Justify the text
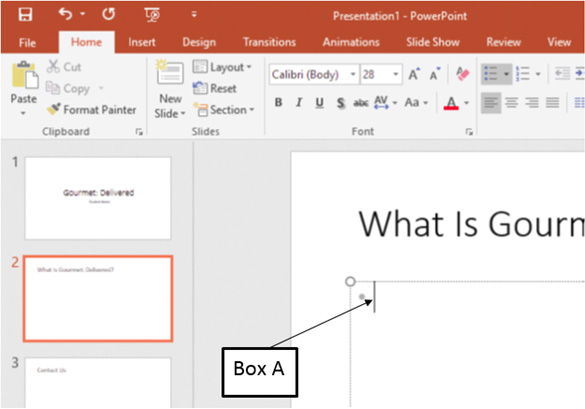 (x=552, y=102)
